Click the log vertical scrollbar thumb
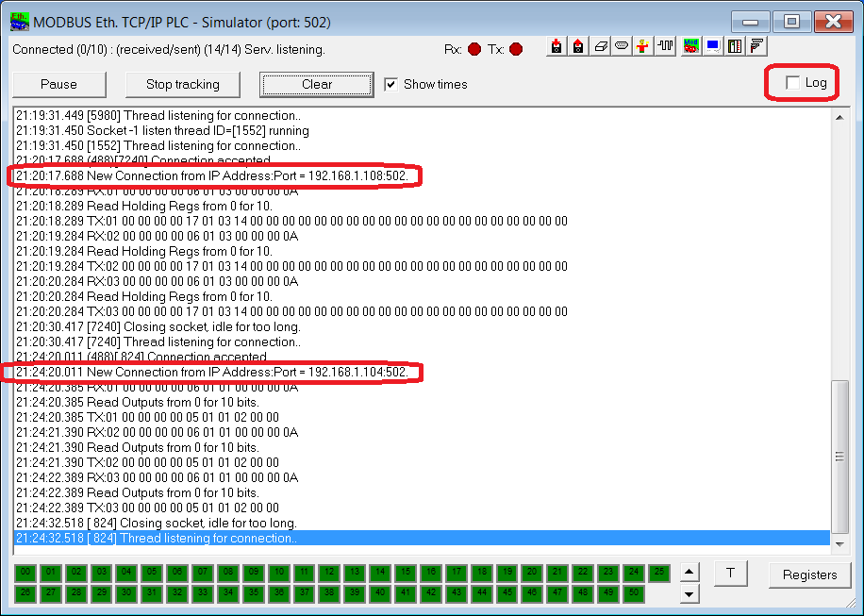The image size is (864, 616). click(x=839, y=457)
